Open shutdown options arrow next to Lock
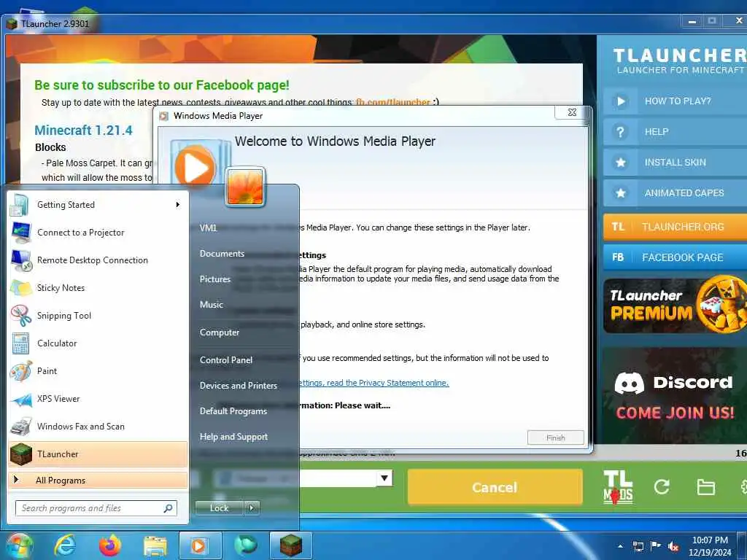The width and height of the screenshot is (747, 560). tap(252, 508)
